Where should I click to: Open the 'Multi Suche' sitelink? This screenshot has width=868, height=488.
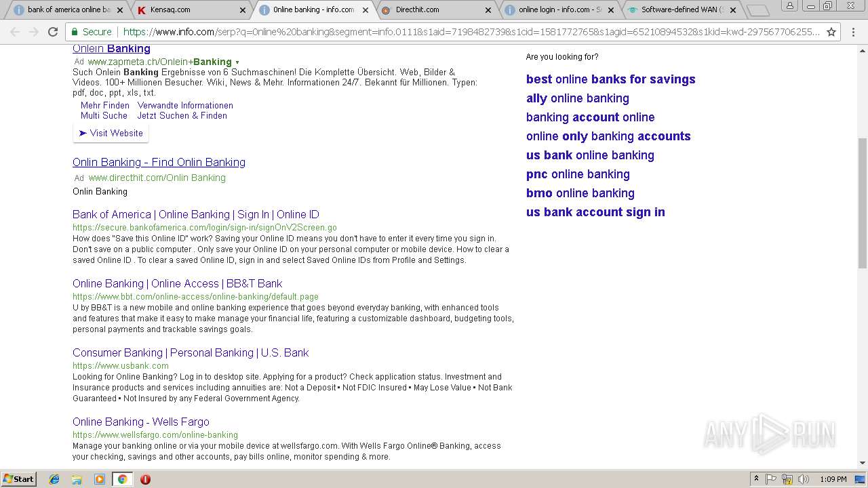(104, 116)
